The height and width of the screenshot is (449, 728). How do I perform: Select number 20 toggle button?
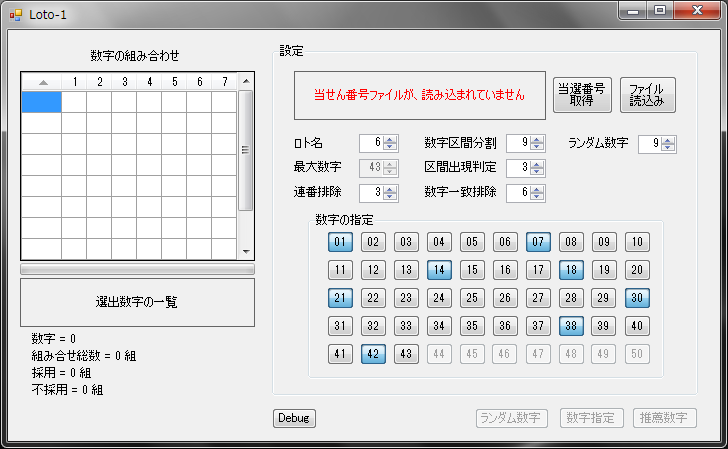pos(637,270)
